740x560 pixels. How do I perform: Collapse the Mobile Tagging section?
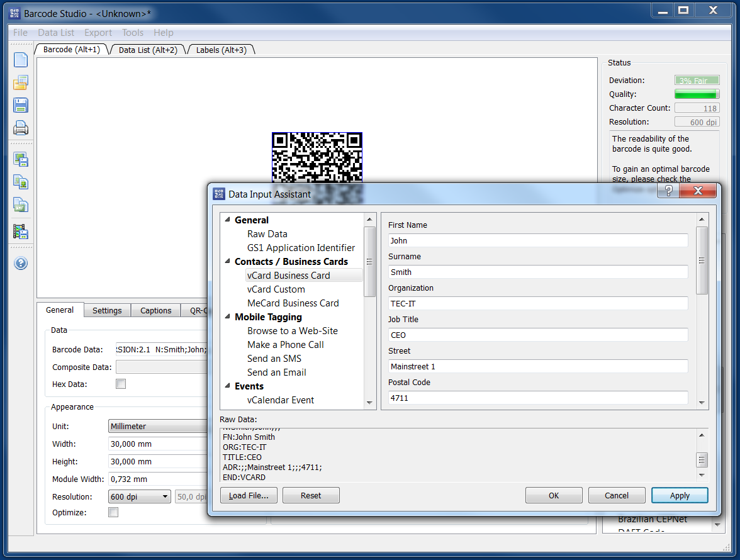[x=228, y=316]
